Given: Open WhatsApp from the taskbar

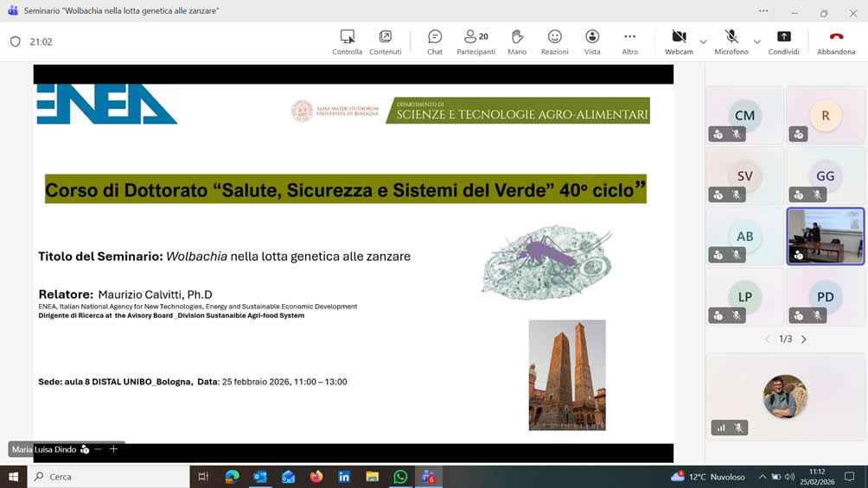Looking at the screenshot, I should click(400, 477).
